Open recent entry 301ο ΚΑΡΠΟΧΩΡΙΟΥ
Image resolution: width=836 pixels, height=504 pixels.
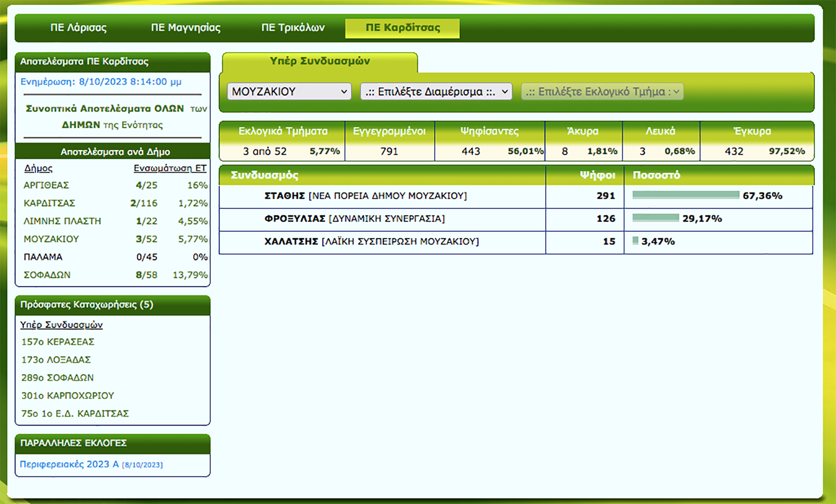click(67, 395)
